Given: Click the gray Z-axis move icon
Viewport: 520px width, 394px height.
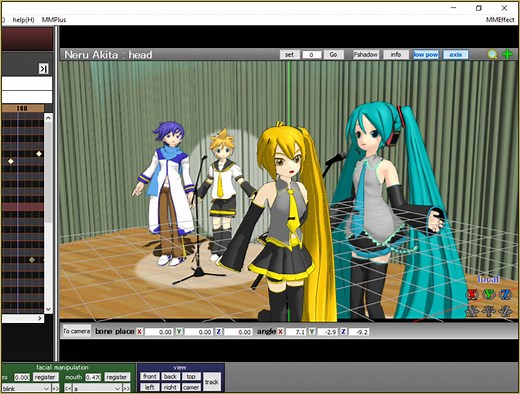Looking at the screenshot, I should (505, 311).
